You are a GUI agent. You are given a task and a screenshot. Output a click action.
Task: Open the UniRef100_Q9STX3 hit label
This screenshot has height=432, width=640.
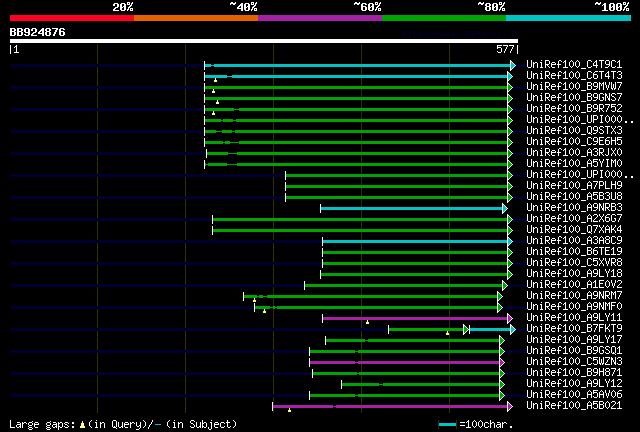(574, 131)
